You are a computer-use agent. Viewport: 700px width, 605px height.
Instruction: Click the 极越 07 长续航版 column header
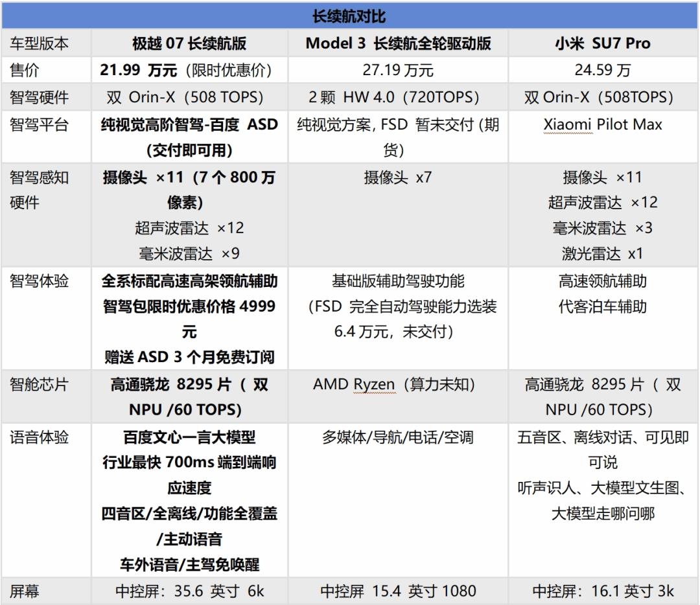click(189, 43)
